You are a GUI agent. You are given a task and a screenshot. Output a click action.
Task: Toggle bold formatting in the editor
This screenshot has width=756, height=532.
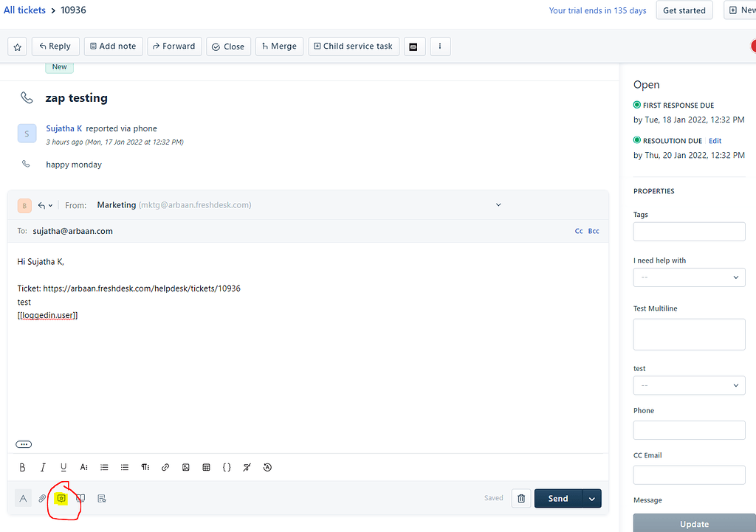(22, 467)
